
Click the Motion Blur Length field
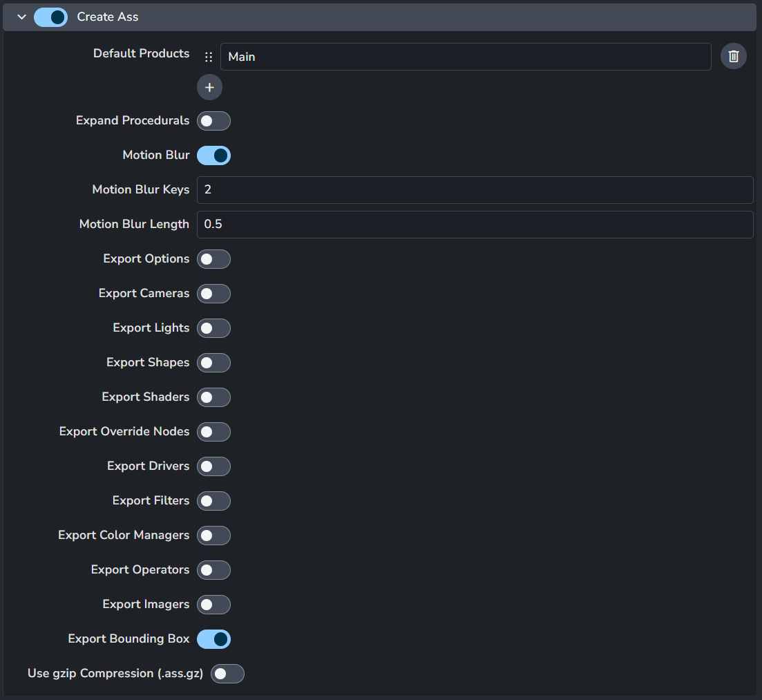[x=475, y=225]
